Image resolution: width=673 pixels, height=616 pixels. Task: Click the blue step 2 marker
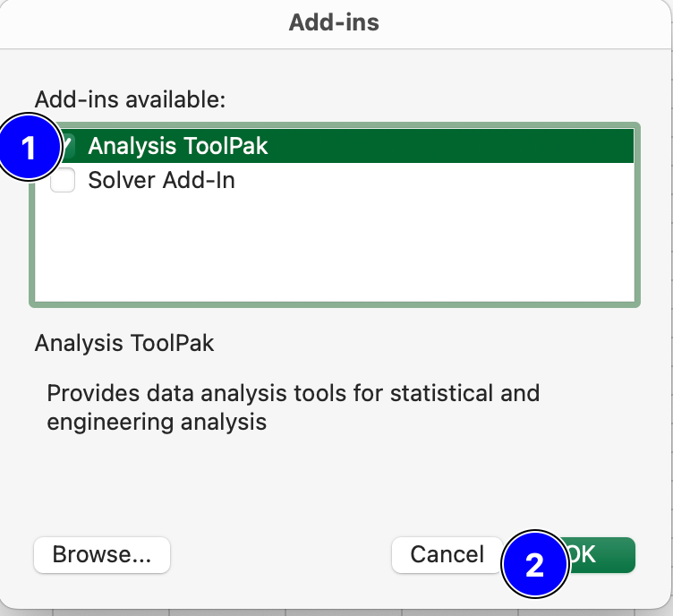534,565
